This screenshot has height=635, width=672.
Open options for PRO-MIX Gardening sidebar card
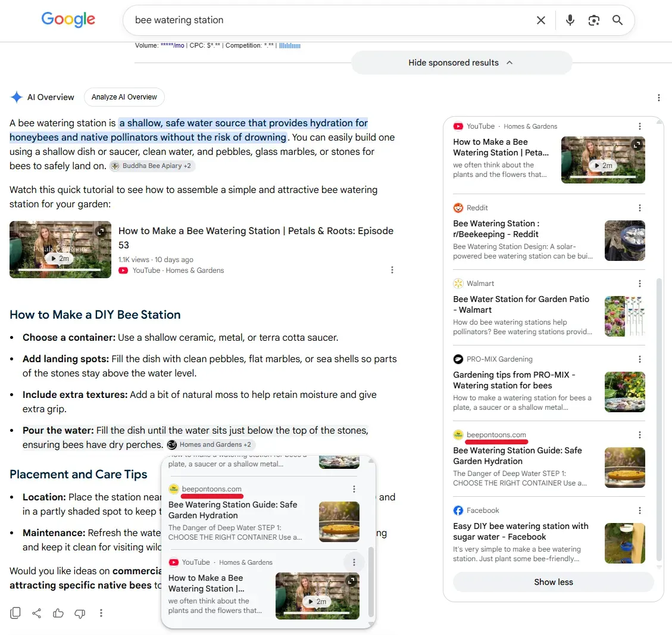(640, 359)
